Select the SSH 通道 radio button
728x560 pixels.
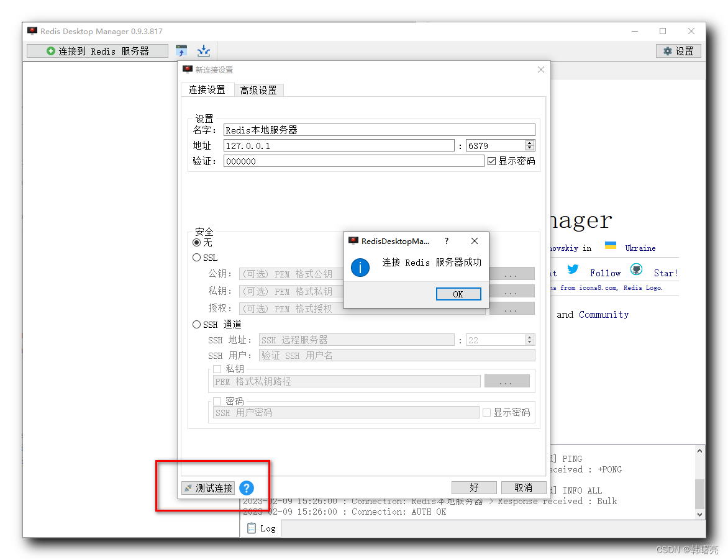click(197, 324)
